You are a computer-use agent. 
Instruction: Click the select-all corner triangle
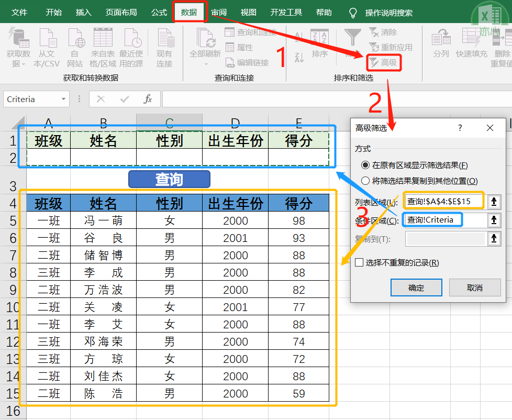pos(18,123)
